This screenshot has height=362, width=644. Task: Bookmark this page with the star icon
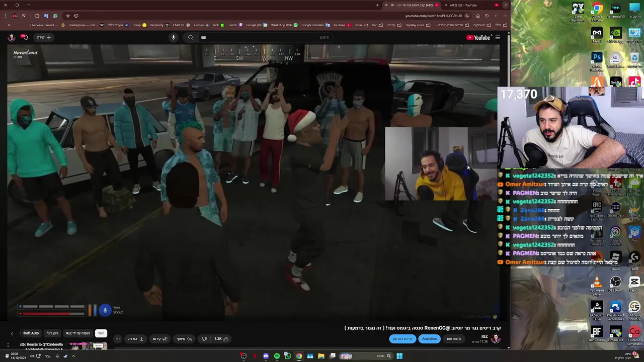pos(68,16)
